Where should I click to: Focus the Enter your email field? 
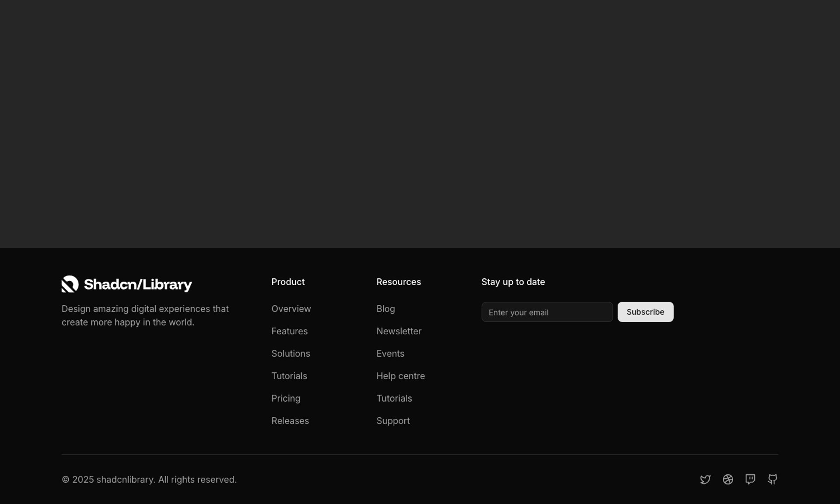coord(547,312)
